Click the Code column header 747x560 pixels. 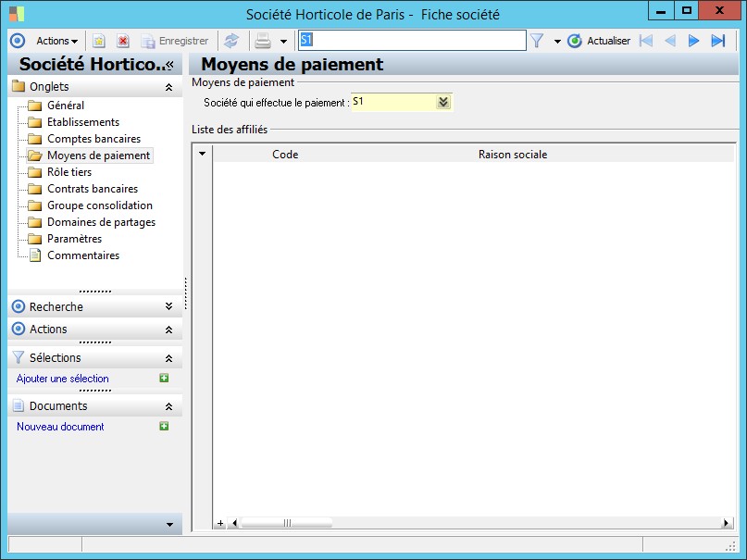click(x=285, y=155)
